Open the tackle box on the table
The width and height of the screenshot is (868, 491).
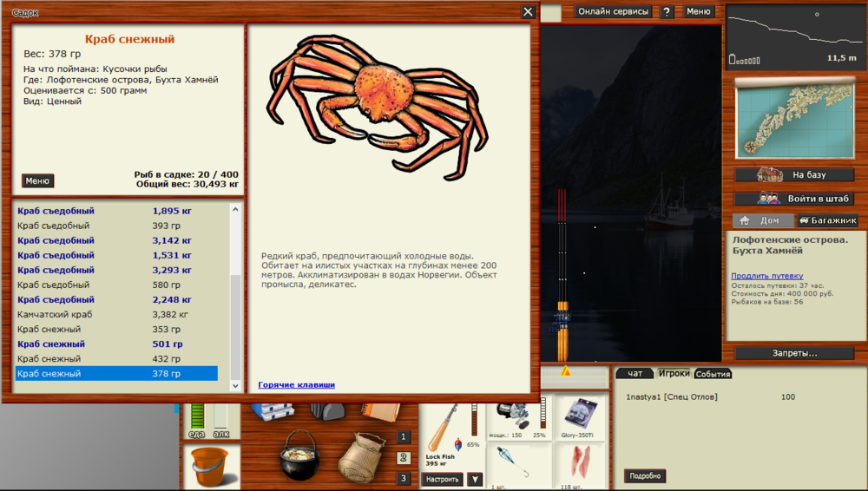273,411
